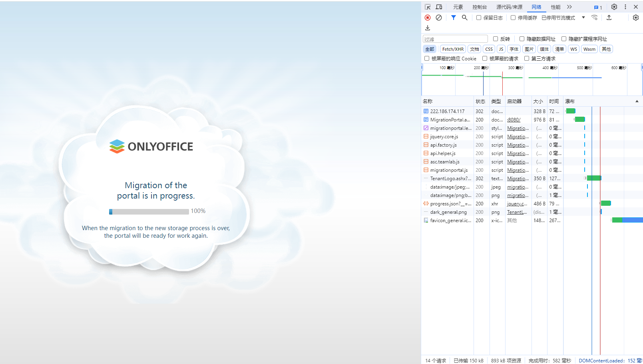Select the api.factory.js request
Viewport: 643px width, 364px height.
(532, 145)
